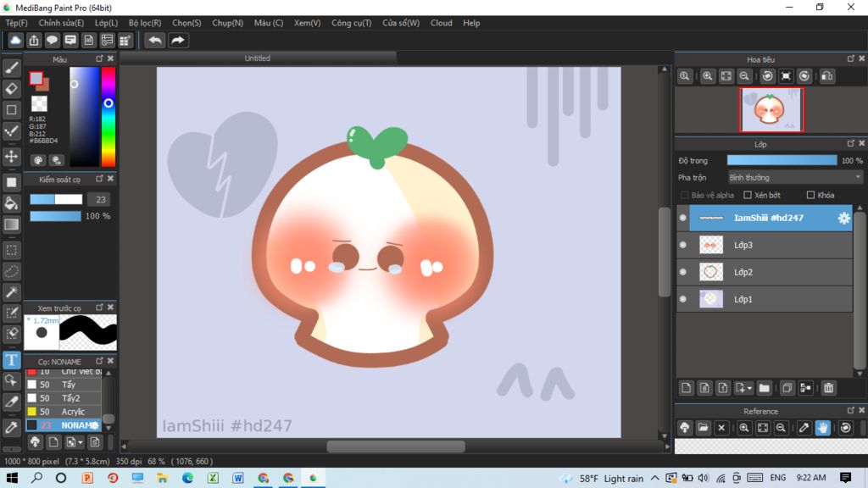This screenshot has height=488, width=868.
Task: Open reference image folder icon
Action: pos(703,428)
